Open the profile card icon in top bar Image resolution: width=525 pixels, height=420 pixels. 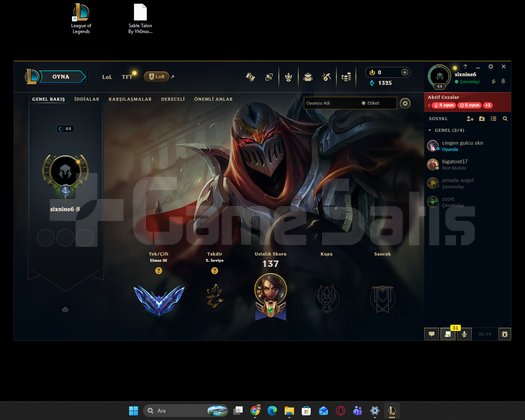click(269, 77)
